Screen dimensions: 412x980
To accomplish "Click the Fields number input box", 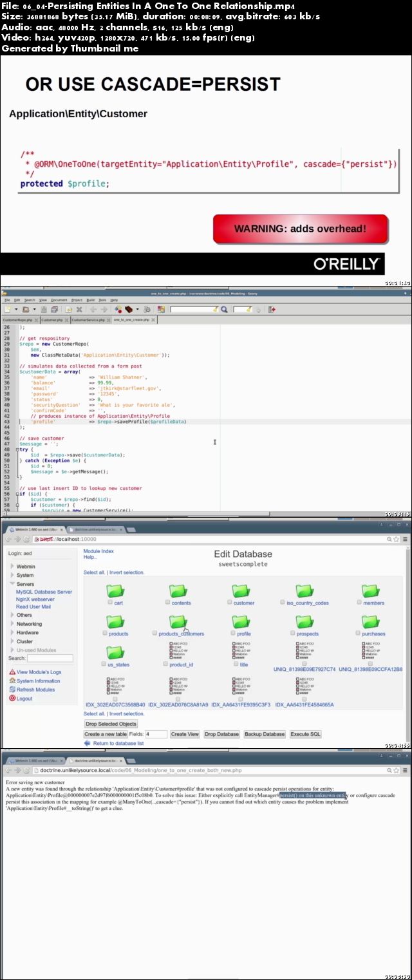I will coord(156,734).
